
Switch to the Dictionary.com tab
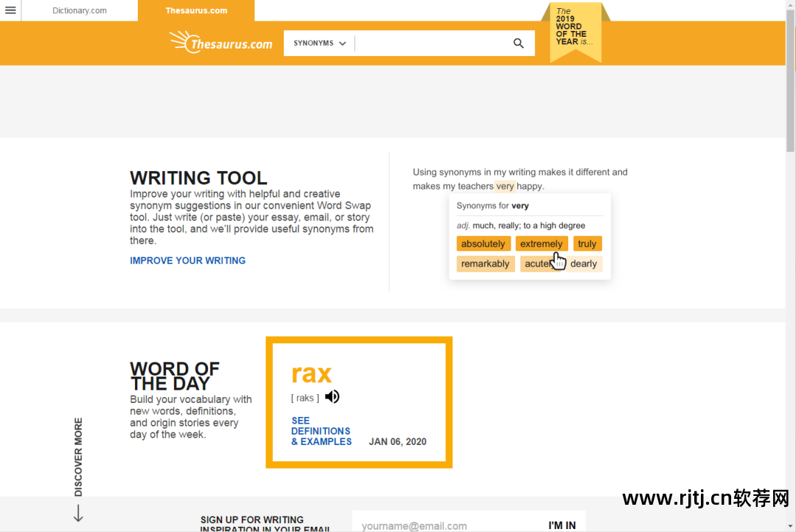tap(80, 10)
